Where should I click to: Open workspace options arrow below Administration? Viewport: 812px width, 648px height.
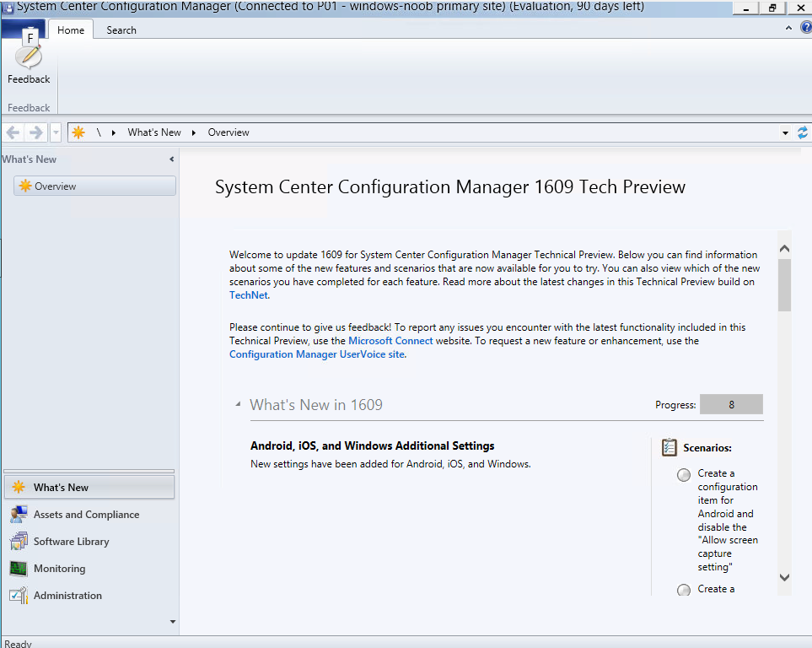click(173, 622)
